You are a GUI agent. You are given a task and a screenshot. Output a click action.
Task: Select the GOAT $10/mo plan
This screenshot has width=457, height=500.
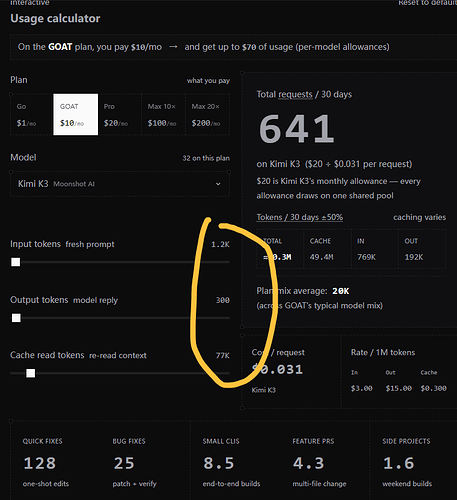pos(76,114)
